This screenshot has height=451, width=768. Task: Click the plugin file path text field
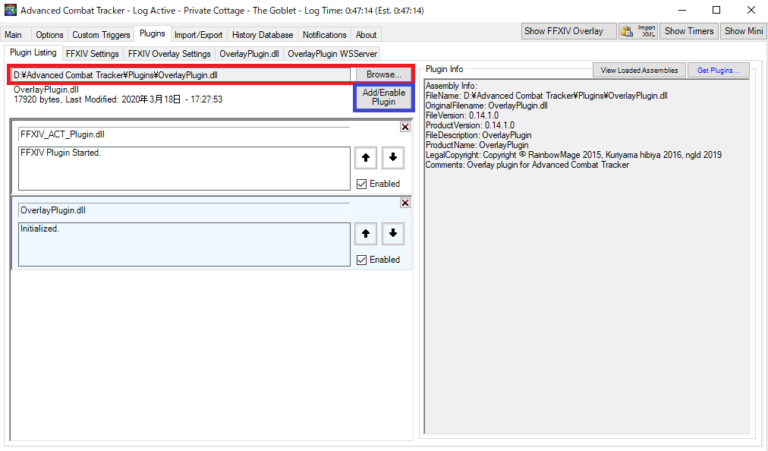[x=181, y=75]
